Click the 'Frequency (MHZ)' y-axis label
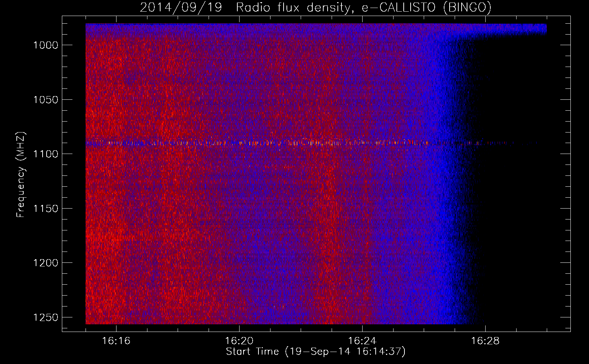 click(x=21, y=175)
